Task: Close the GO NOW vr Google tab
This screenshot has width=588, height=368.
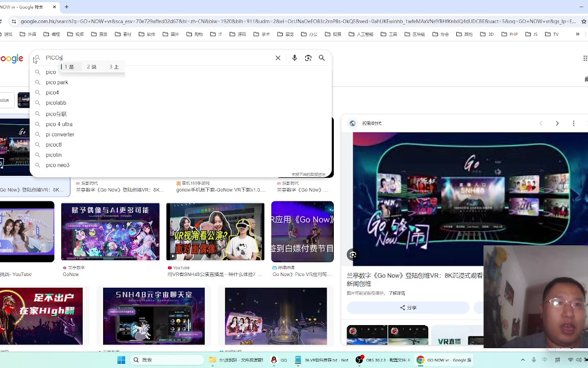Action: (55, 7)
